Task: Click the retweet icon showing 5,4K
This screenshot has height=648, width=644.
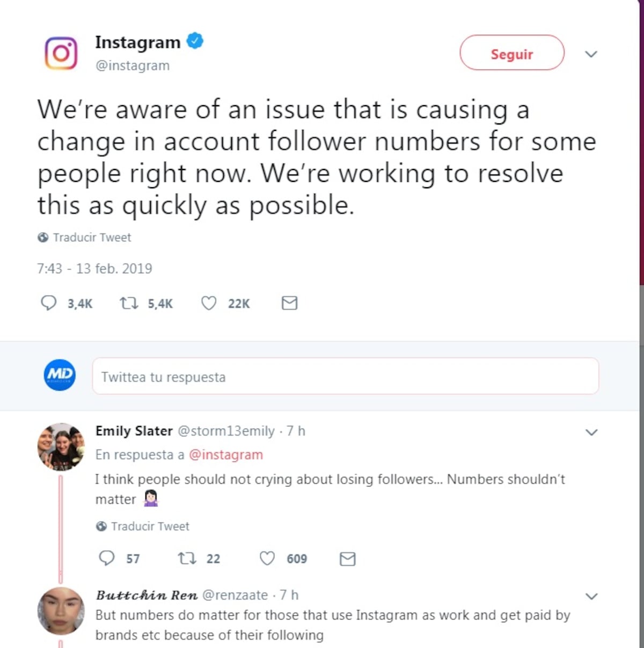Action: (x=129, y=303)
